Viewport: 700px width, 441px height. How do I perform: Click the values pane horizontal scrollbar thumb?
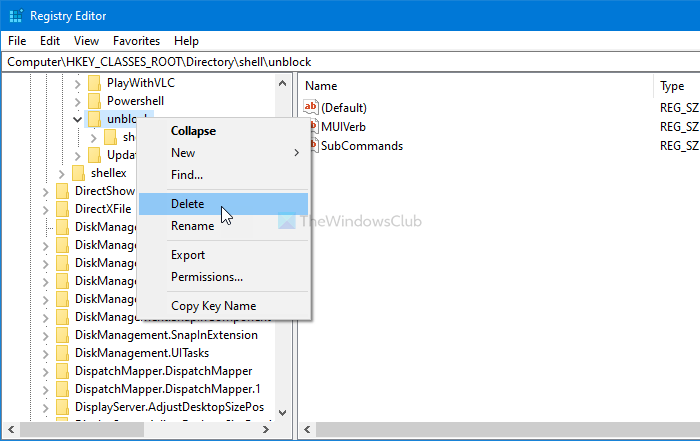click(x=508, y=430)
